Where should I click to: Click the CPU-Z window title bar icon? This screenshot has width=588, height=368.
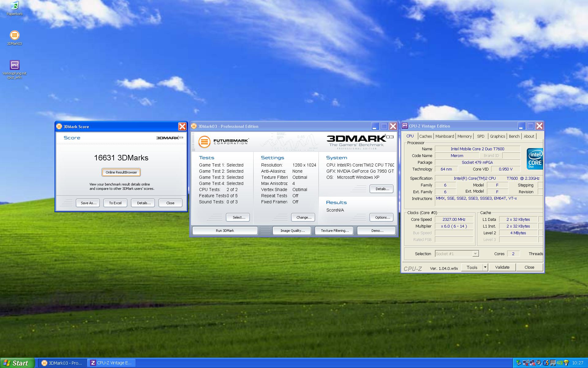pos(405,126)
